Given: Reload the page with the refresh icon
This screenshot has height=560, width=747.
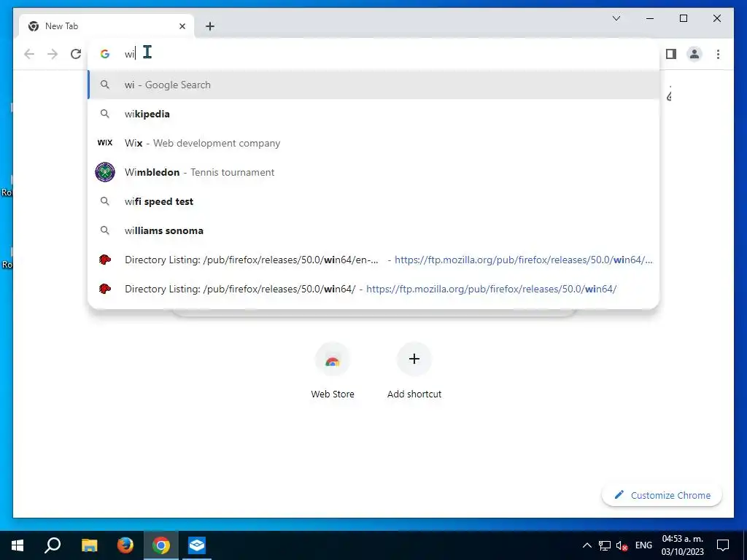Looking at the screenshot, I should click(x=76, y=54).
